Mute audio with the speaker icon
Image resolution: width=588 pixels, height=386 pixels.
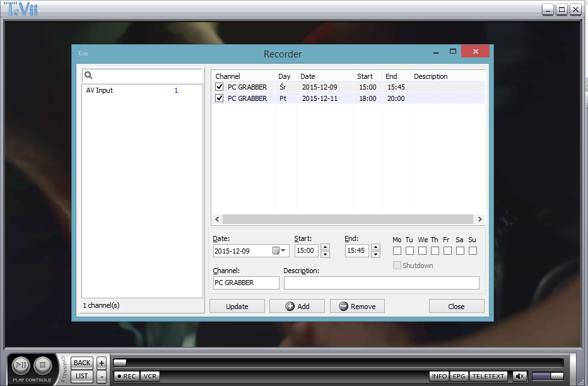(520, 376)
